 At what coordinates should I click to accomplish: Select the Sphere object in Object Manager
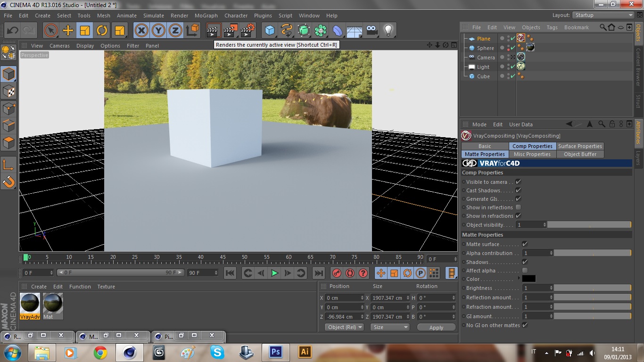pyautogui.click(x=485, y=48)
